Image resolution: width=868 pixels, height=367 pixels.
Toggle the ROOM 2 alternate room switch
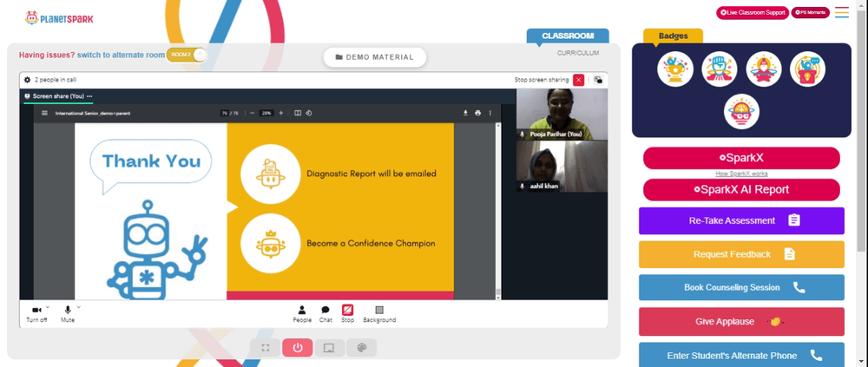coord(187,55)
